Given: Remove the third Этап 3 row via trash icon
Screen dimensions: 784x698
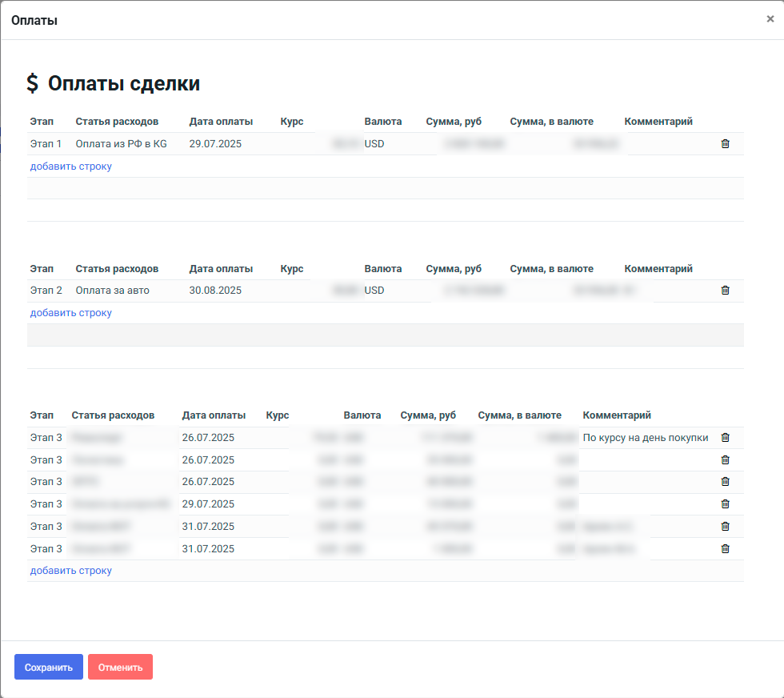Looking at the screenshot, I should 725,482.
